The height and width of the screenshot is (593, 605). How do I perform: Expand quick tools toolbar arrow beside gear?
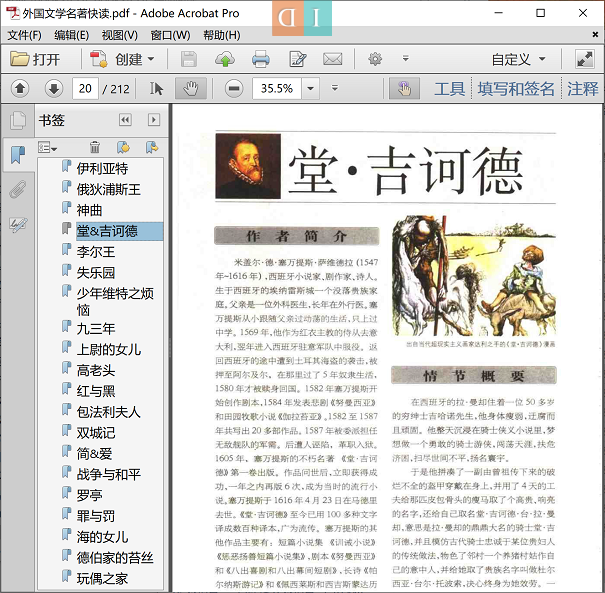pyautogui.click(x=406, y=59)
